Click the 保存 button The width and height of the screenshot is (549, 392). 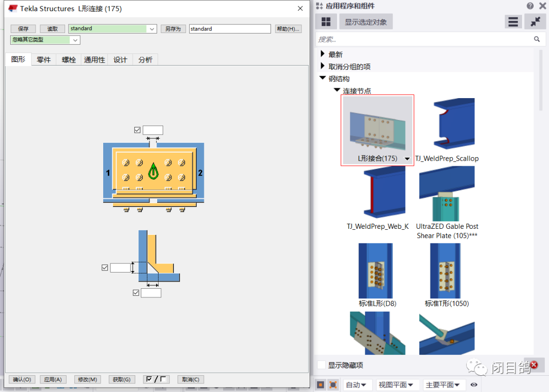tap(23, 28)
